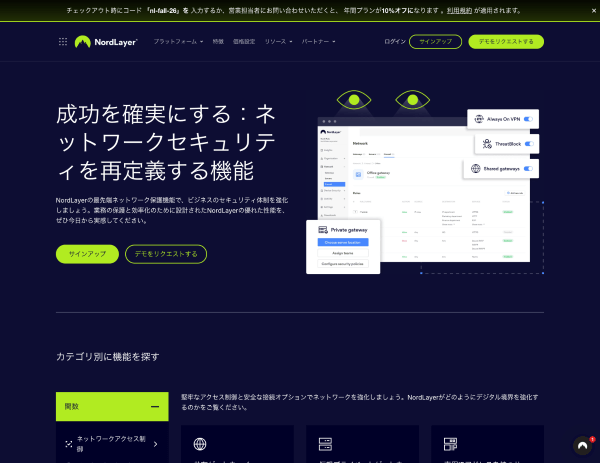Click the ログイン link
This screenshot has width=600, height=463.
click(395, 42)
